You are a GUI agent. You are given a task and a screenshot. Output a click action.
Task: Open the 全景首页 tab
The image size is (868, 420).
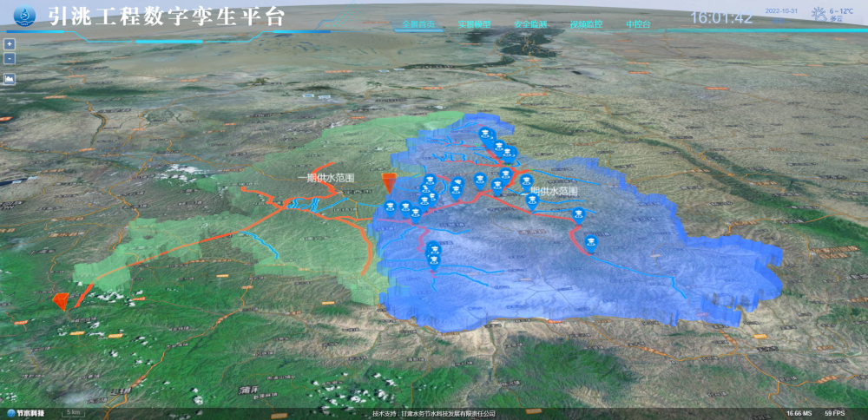pyautogui.click(x=418, y=25)
